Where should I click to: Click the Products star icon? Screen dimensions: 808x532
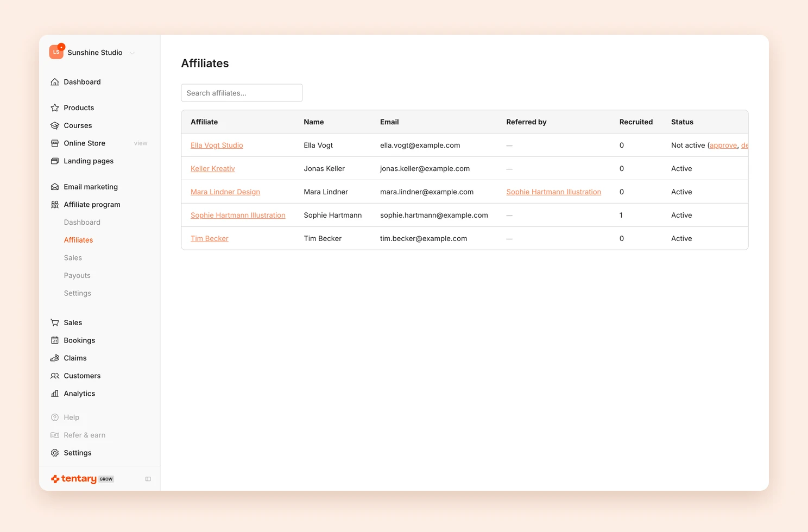tap(55, 108)
